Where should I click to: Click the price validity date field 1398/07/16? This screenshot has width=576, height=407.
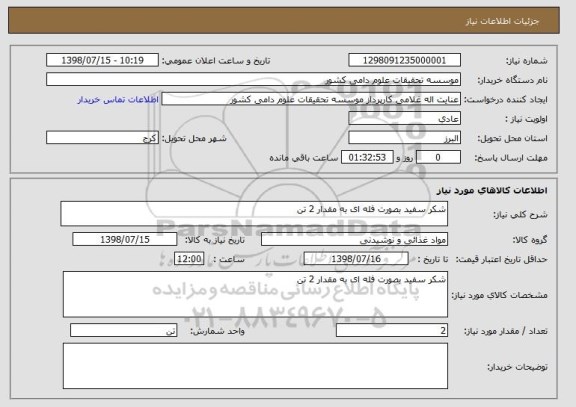tap(356, 259)
